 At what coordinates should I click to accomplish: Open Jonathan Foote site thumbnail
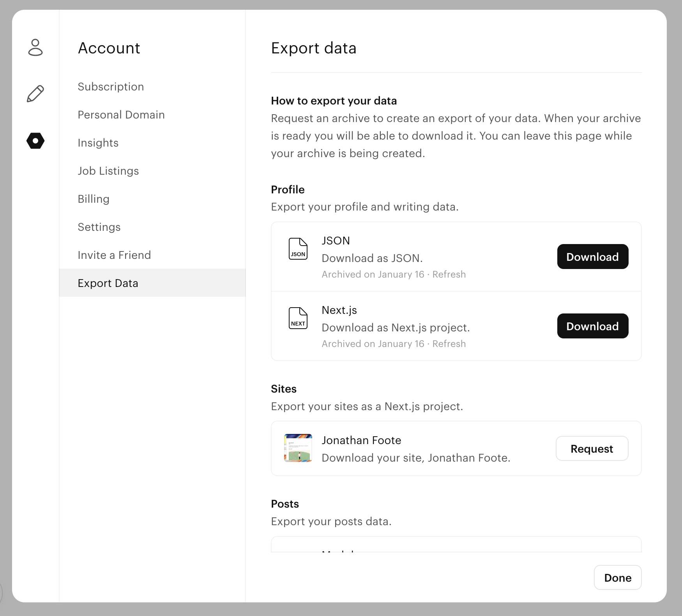coord(298,448)
